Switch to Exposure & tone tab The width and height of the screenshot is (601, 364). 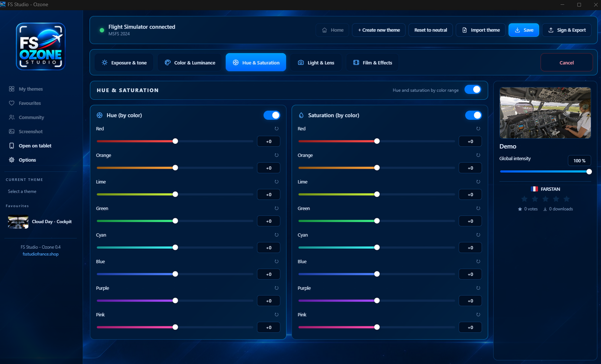pyautogui.click(x=125, y=63)
